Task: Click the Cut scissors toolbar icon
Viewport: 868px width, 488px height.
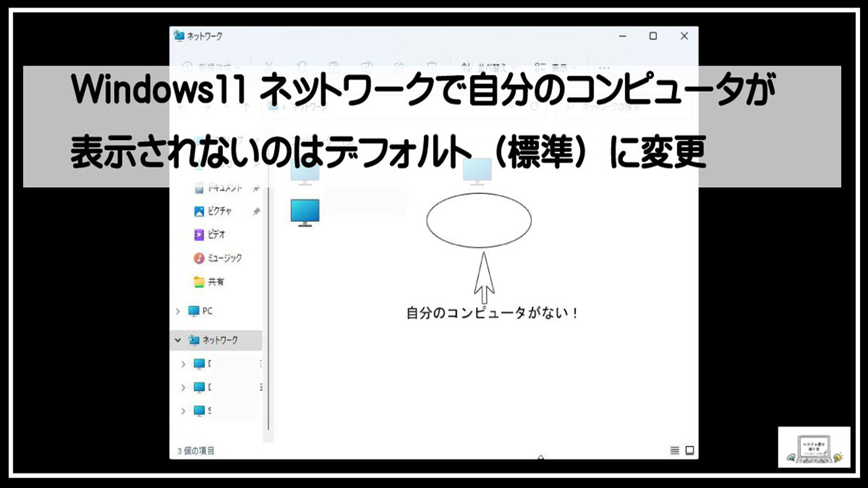Action: (x=269, y=67)
